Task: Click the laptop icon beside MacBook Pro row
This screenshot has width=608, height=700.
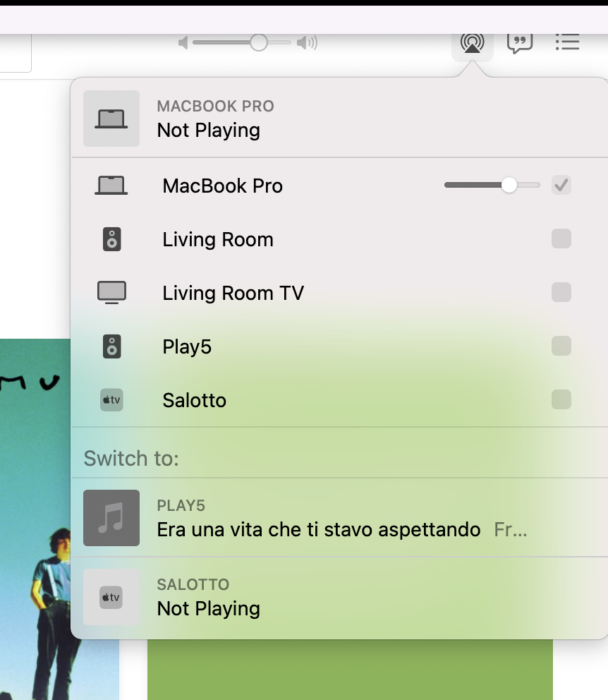Action: point(111,185)
